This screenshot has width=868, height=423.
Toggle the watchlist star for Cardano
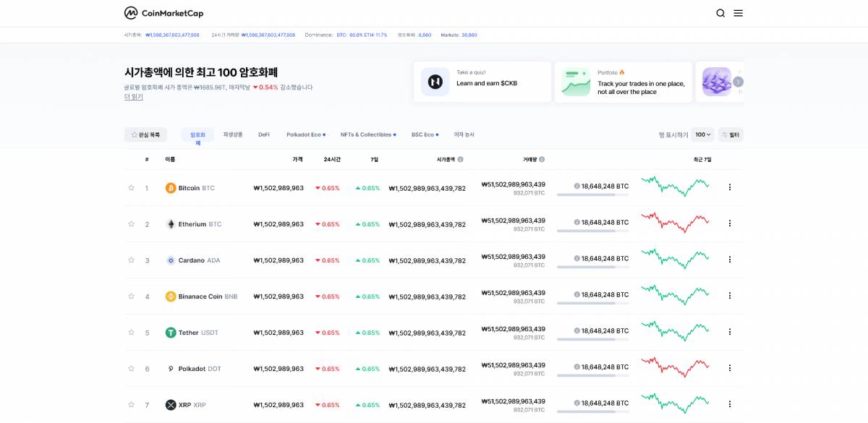pos(132,260)
